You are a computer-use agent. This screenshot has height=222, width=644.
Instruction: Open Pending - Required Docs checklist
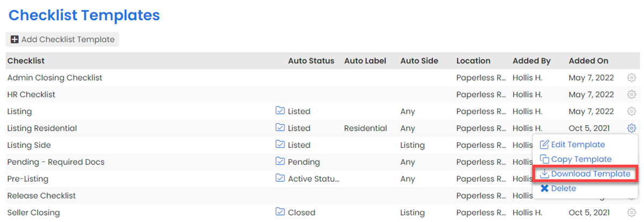pyautogui.click(x=56, y=162)
